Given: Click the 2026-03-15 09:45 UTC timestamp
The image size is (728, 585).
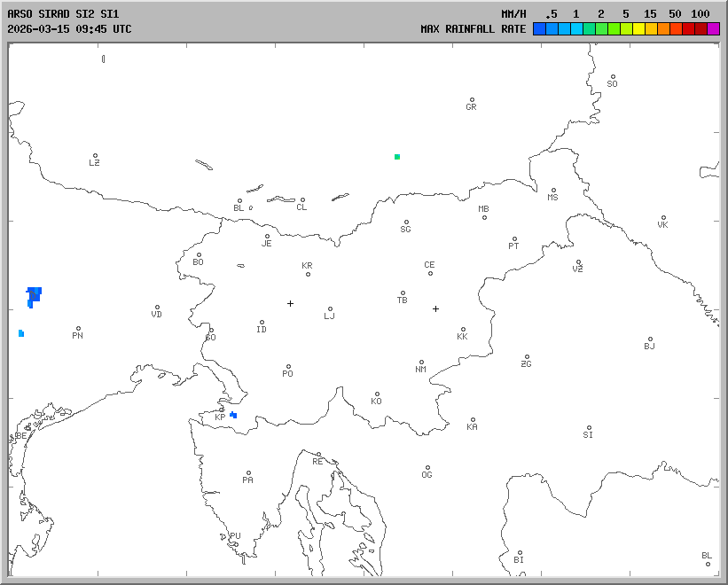Looking at the screenshot, I should point(69,29).
